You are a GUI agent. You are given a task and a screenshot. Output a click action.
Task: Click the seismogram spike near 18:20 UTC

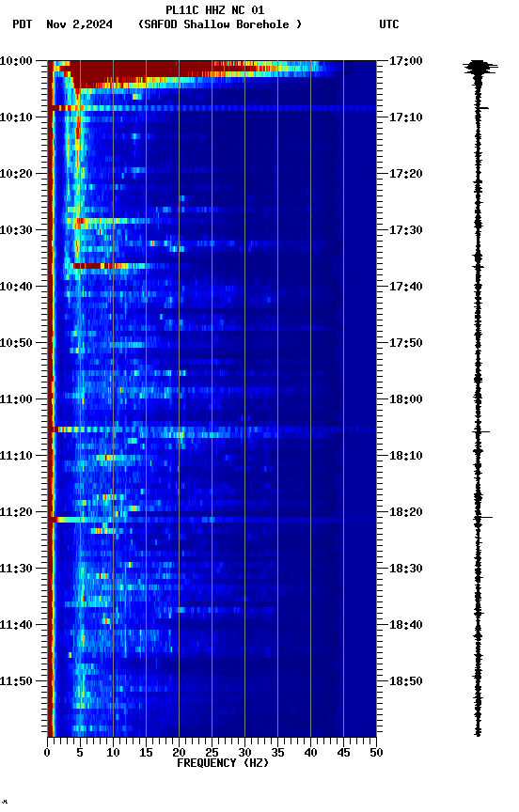[481, 517]
